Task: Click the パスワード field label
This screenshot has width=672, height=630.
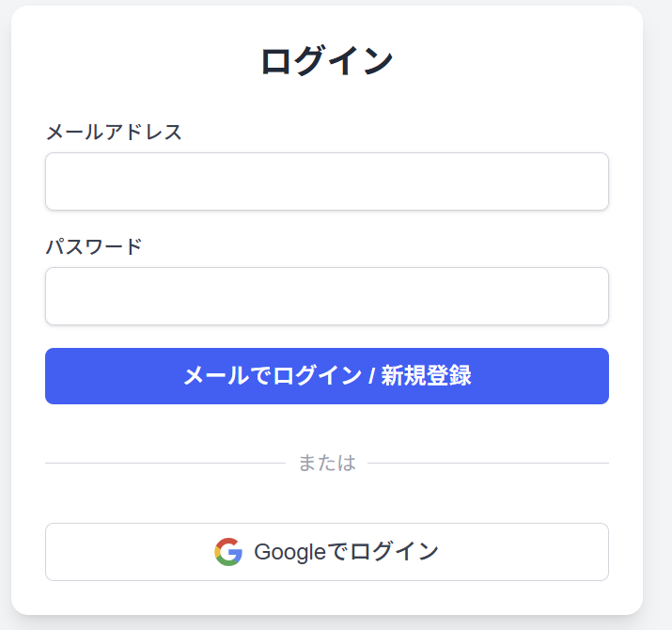Action: coord(94,246)
